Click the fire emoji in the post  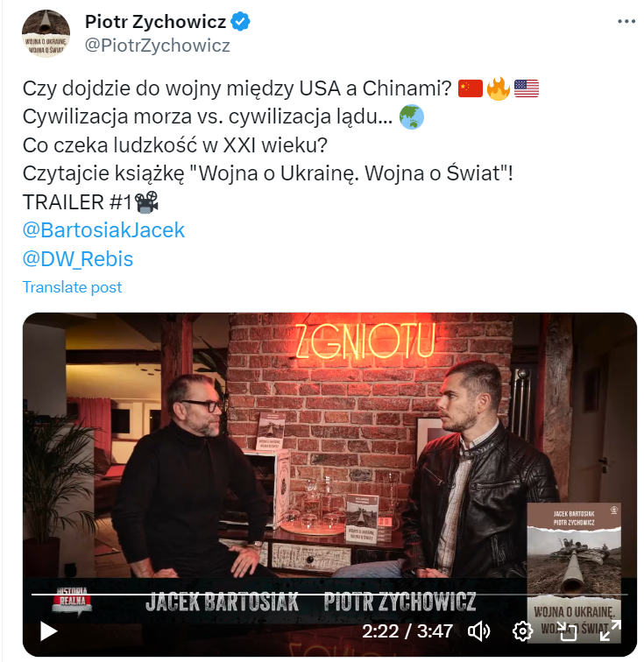(x=499, y=88)
